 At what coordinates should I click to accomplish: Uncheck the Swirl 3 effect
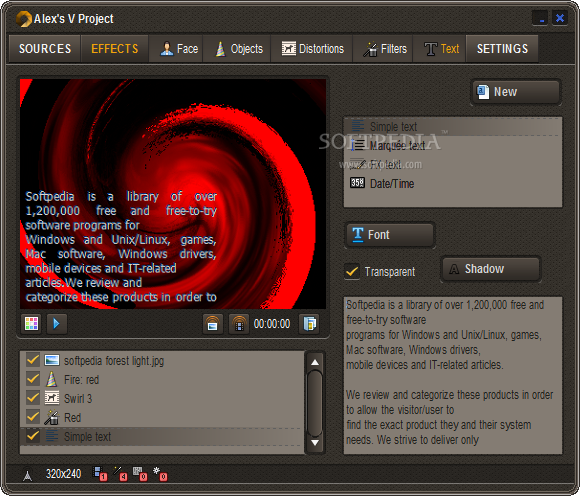tap(33, 398)
